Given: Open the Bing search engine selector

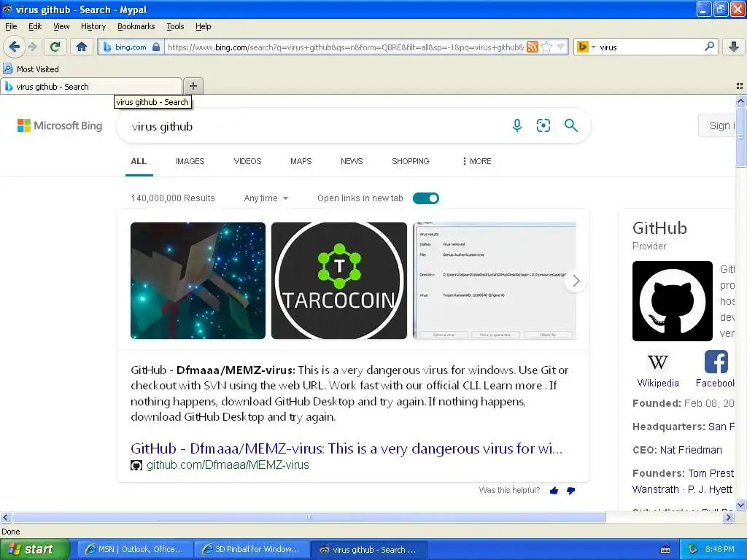Looking at the screenshot, I should point(586,47).
